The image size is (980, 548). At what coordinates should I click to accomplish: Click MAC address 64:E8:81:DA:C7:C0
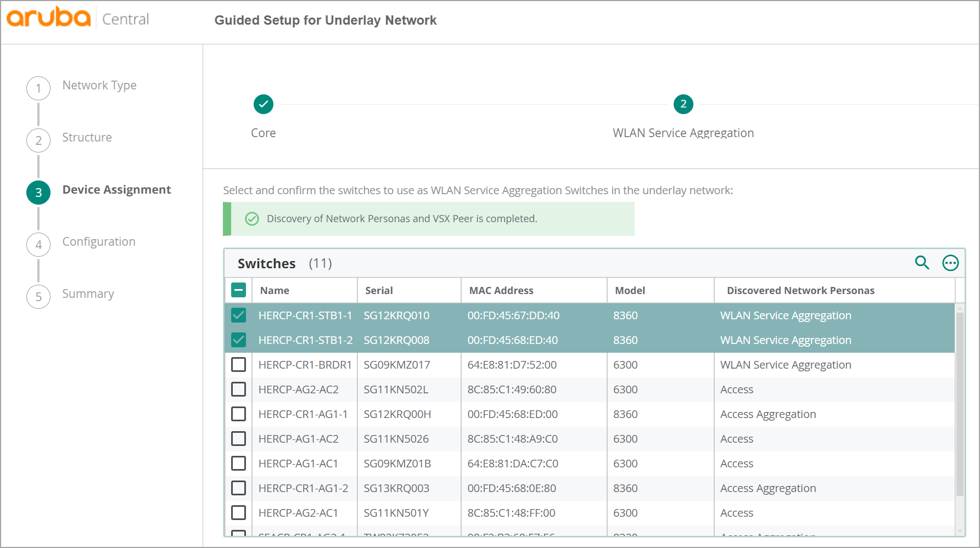(513, 464)
